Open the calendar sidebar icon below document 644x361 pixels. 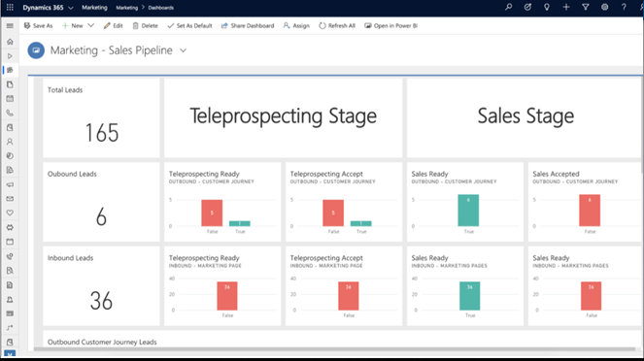10,99
